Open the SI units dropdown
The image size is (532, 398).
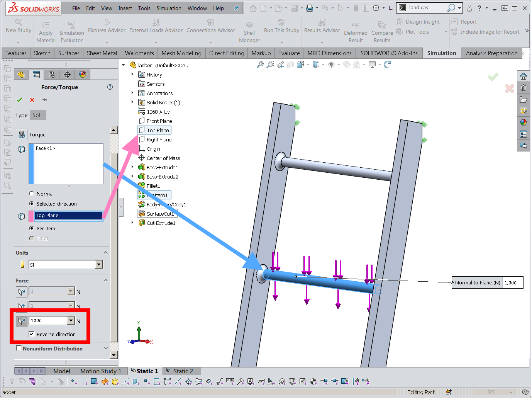pyautogui.click(x=99, y=264)
